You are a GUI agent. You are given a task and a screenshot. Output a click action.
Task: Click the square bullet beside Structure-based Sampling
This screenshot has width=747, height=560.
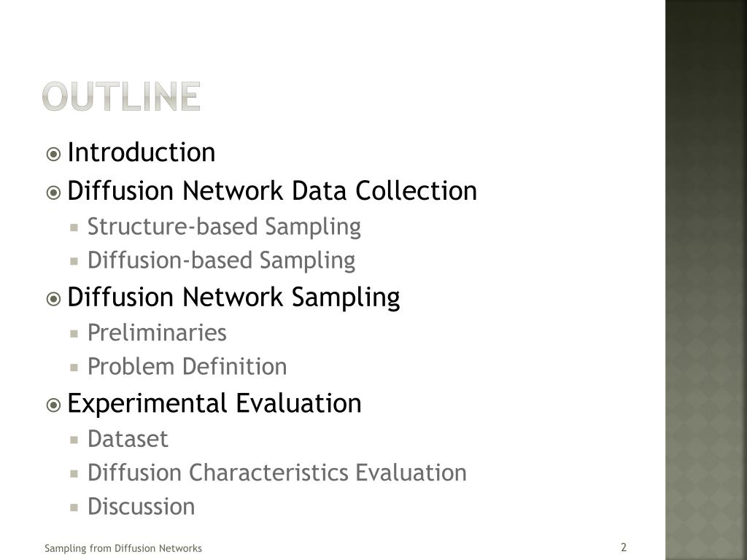click(x=74, y=227)
